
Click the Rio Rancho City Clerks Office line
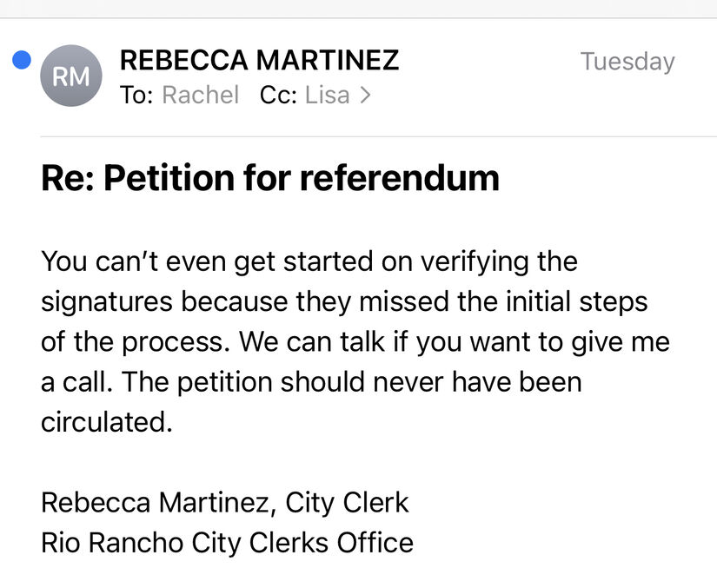[x=227, y=543]
